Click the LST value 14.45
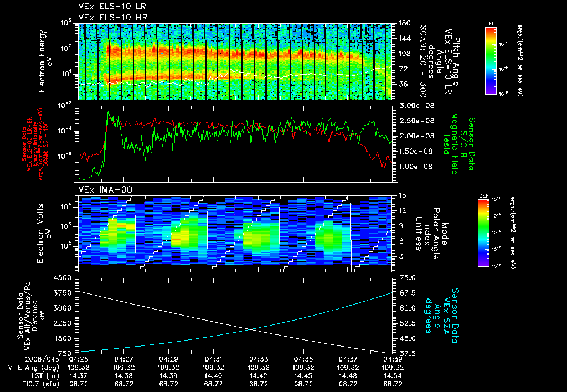 tap(303, 376)
